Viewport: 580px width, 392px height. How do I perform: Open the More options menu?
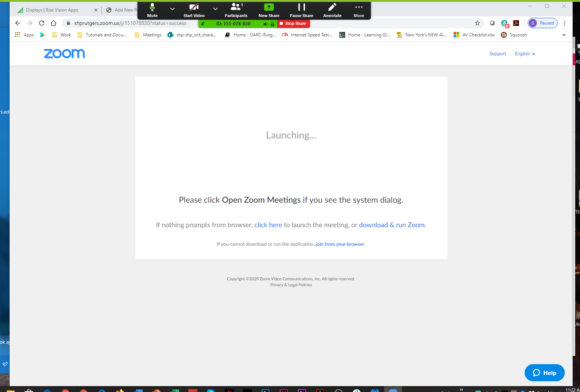[359, 10]
